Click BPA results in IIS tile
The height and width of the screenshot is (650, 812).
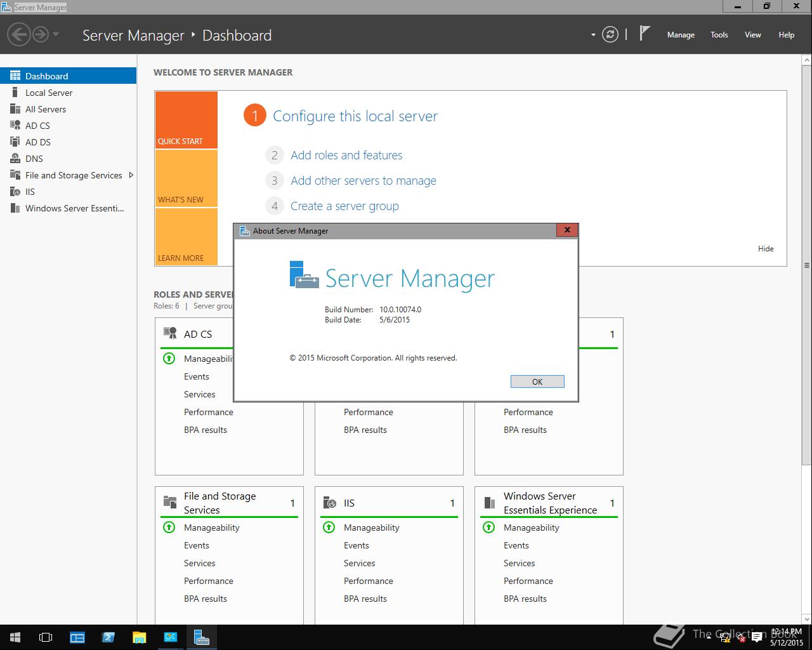(365, 599)
